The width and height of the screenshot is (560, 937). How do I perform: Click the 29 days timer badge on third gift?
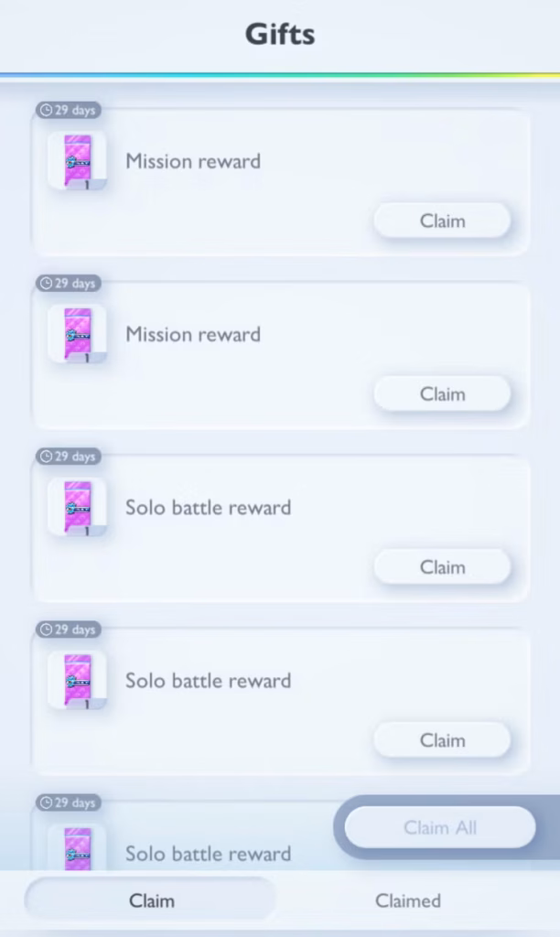(68, 457)
